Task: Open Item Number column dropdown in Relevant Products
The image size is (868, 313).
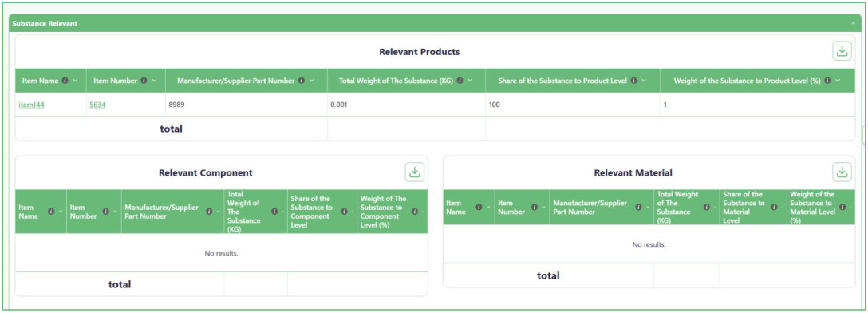Action: coord(154,81)
